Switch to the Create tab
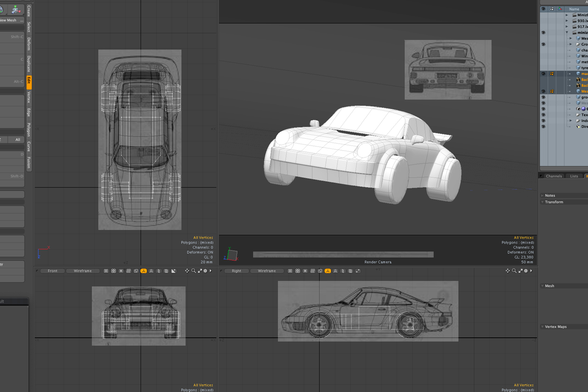588x392 pixels. tap(29, 11)
